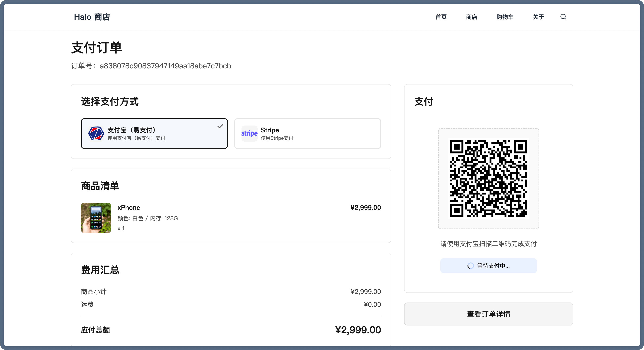Click 查看订单详情 button
644x350 pixels.
[488, 314]
